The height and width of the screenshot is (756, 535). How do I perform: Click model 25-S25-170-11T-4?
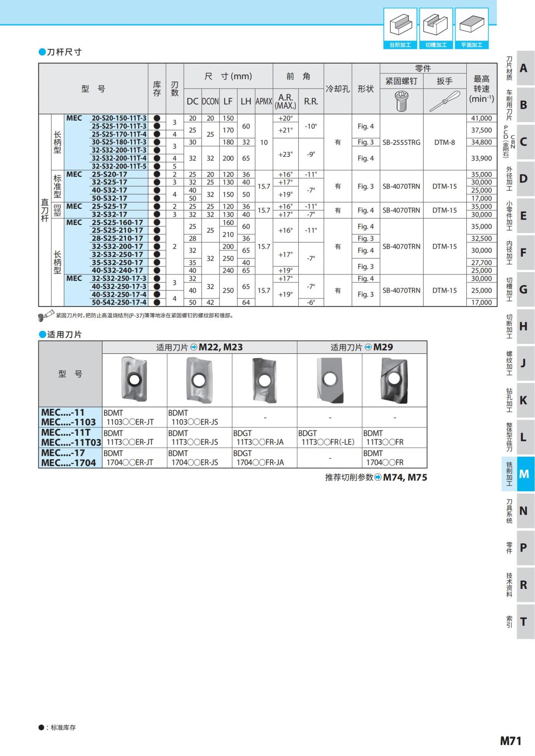coord(119,134)
